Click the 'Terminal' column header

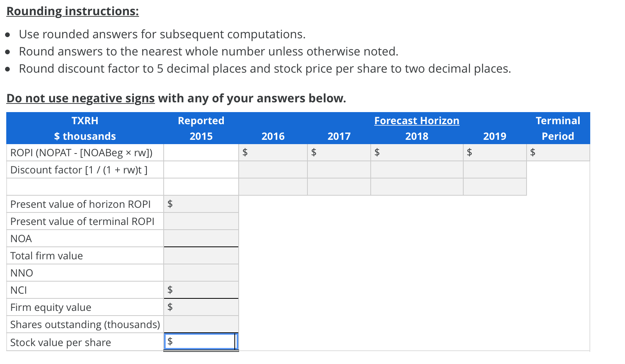(x=558, y=121)
